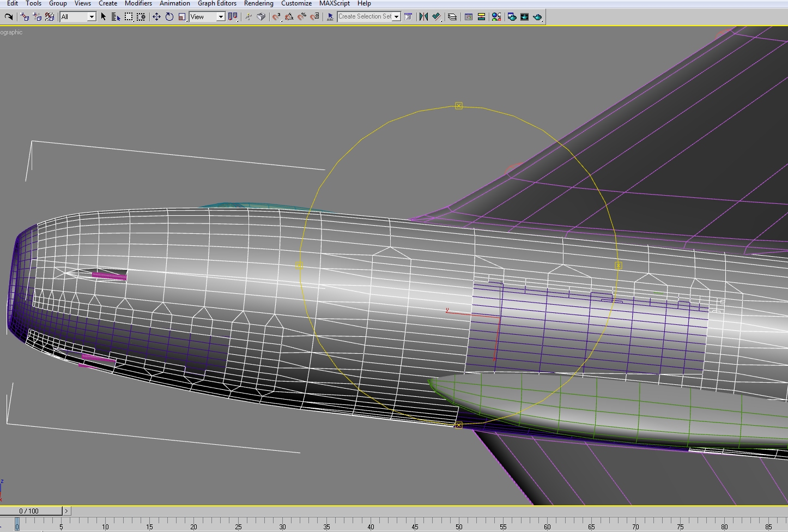Viewport: 788px width, 532px height.
Task: Click the Use Pivot Point Center icon
Action: pos(233,17)
